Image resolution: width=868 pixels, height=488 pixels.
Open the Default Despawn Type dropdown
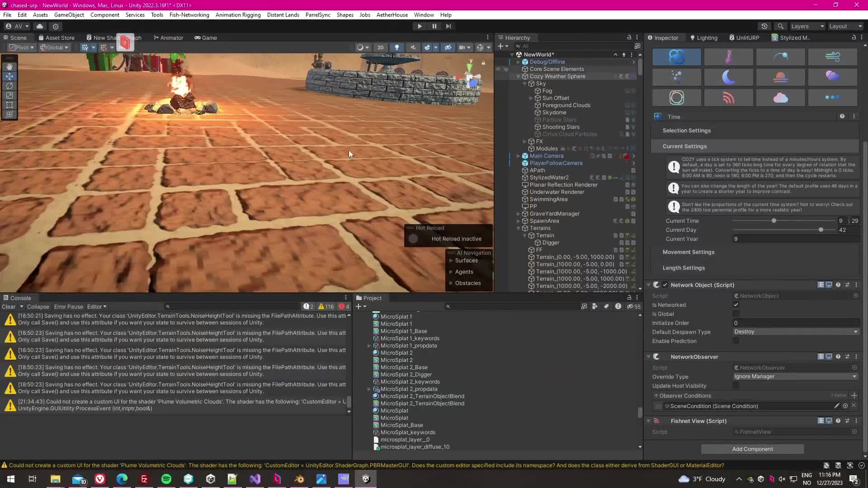pos(795,332)
